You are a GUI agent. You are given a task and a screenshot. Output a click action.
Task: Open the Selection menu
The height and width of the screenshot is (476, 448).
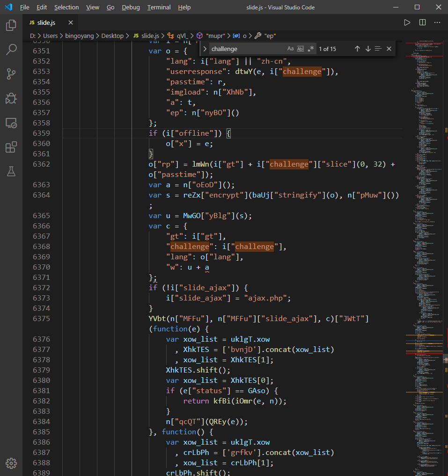click(x=66, y=7)
